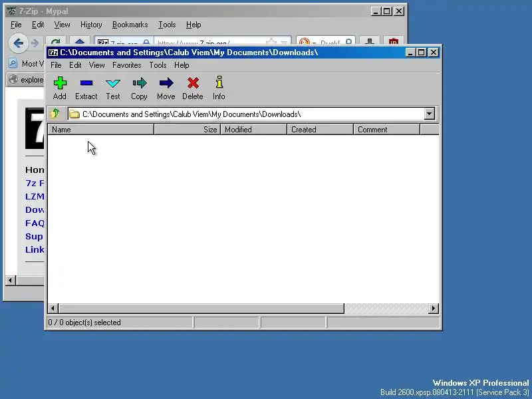Sort by the Name column header
The width and height of the screenshot is (532, 399).
click(101, 130)
